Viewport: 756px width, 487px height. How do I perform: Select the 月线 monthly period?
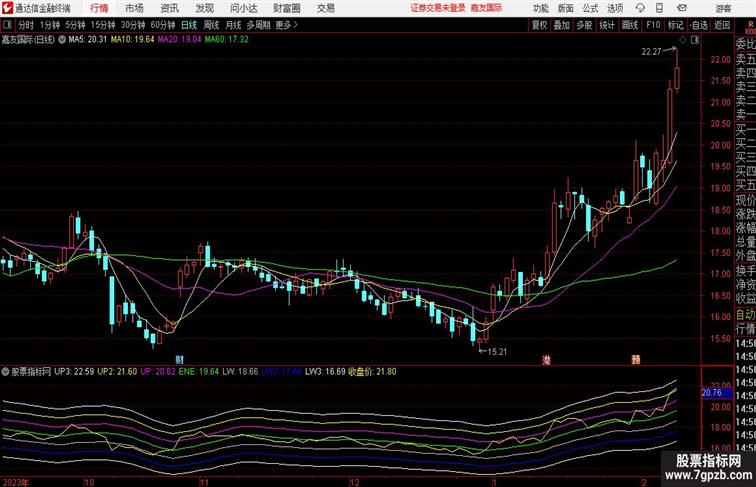[233, 25]
